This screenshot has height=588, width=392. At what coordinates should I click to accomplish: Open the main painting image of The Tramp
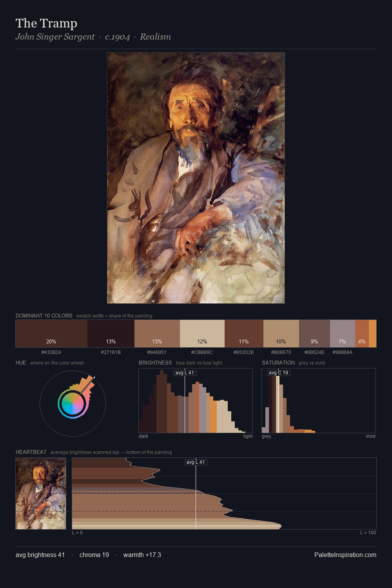click(x=196, y=178)
